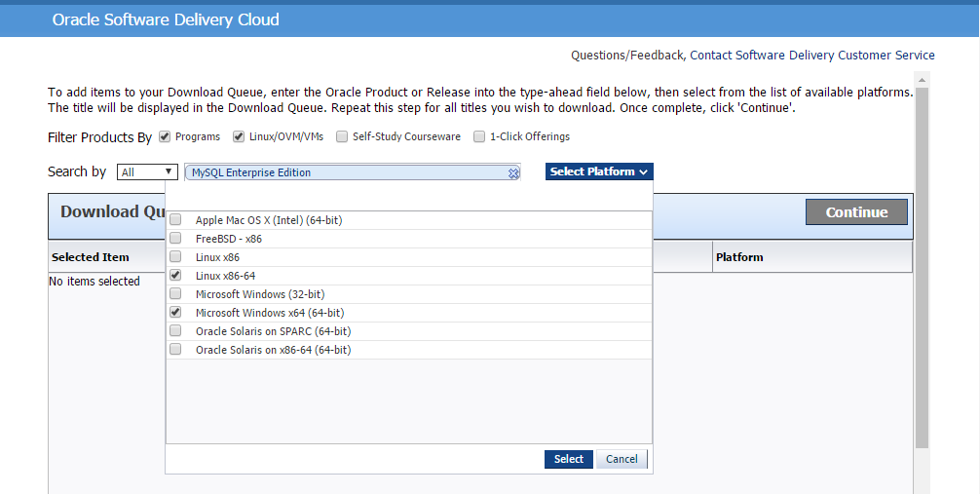Collapse the Select Platform dropdown
980x494 pixels.
coord(599,172)
